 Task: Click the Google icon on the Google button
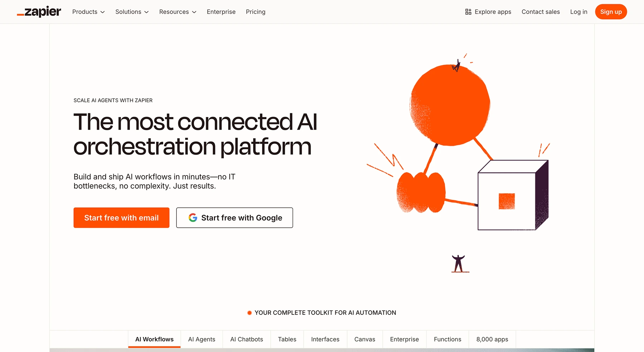pyautogui.click(x=192, y=218)
